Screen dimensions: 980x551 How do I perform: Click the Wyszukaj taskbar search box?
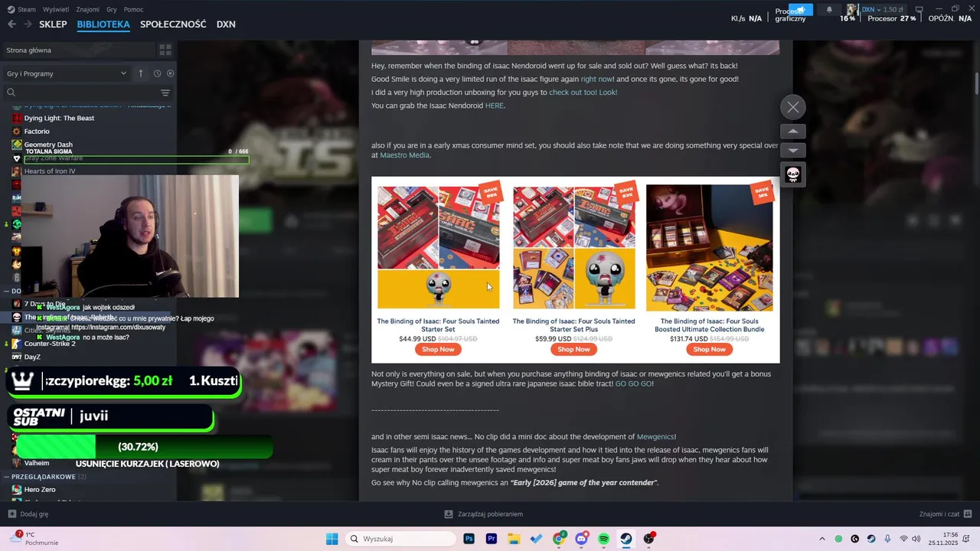tap(400, 539)
